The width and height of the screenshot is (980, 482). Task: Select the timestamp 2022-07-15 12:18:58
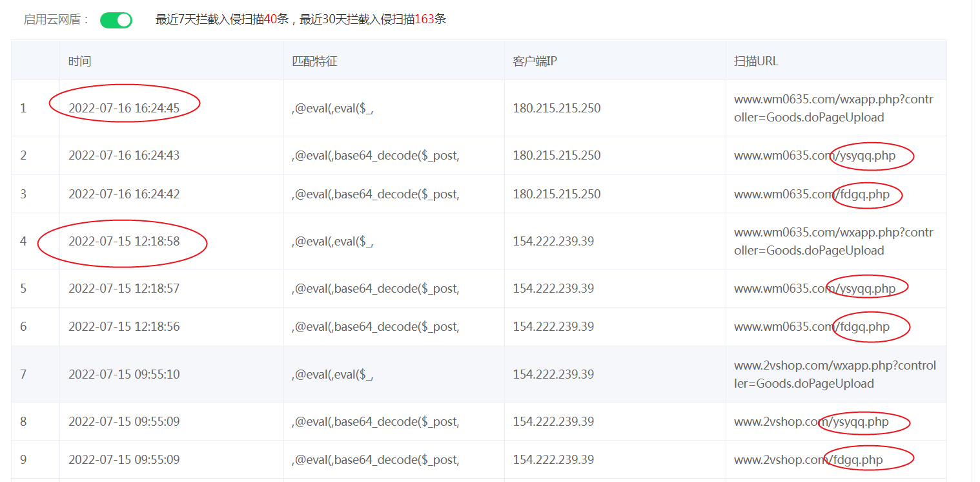click(x=124, y=241)
